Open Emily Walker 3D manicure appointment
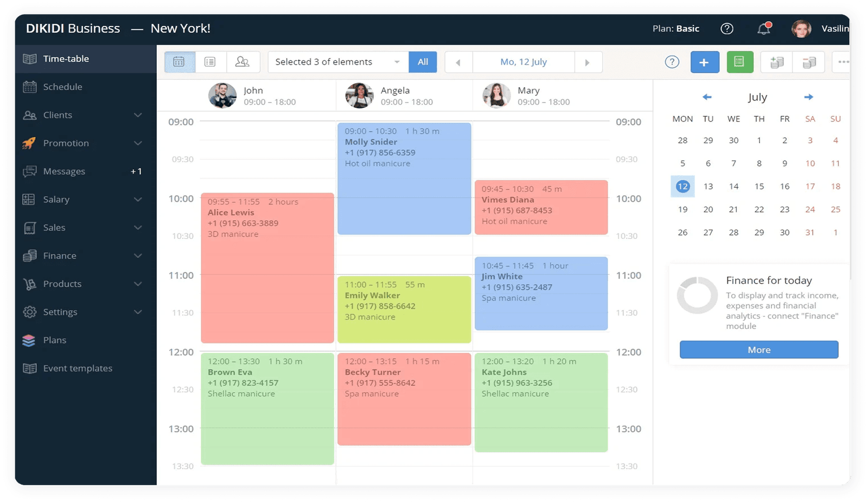This screenshot has height=502, width=868. tap(404, 309)
